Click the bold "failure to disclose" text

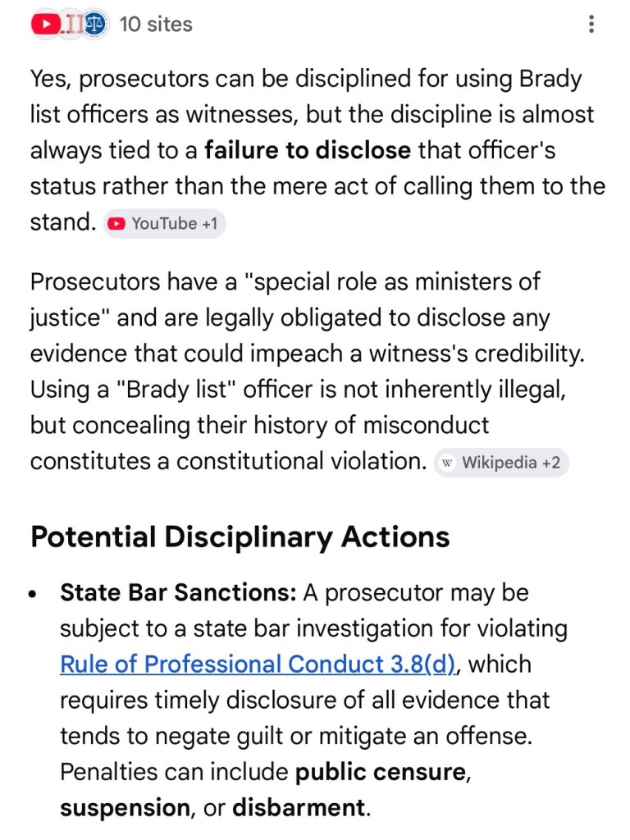pyautogui.click(x=308, y=151)
